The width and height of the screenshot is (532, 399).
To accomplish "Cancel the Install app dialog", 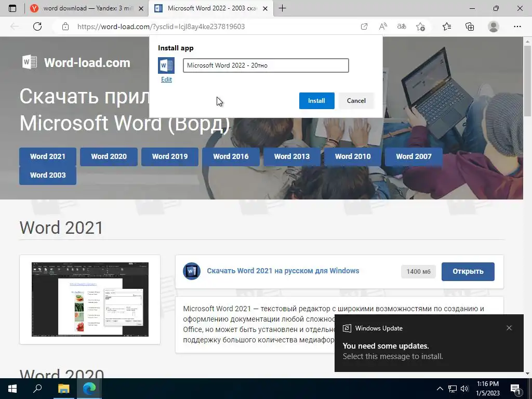I will [356, 101].
